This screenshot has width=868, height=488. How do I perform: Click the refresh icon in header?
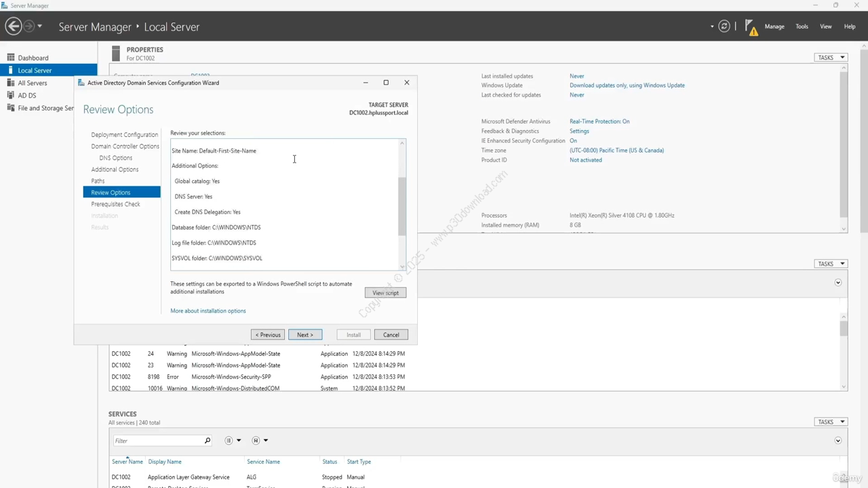[x=724, y=26]
